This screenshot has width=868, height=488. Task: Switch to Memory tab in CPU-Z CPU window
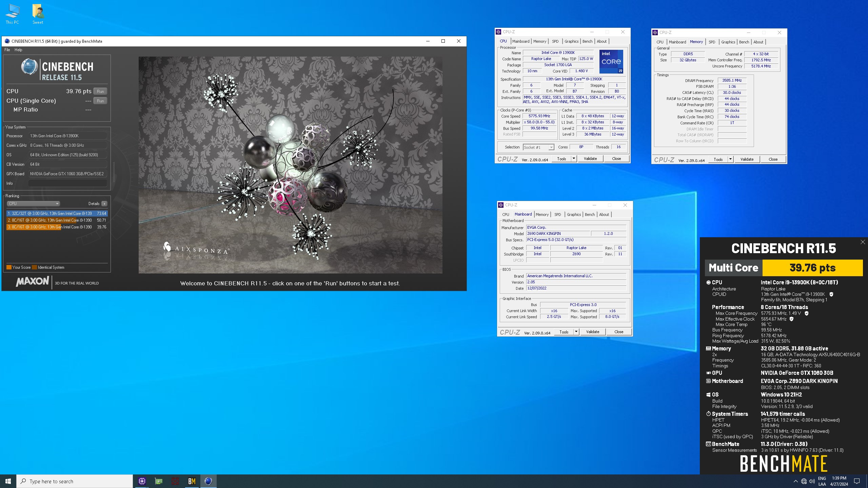point(540,41)
